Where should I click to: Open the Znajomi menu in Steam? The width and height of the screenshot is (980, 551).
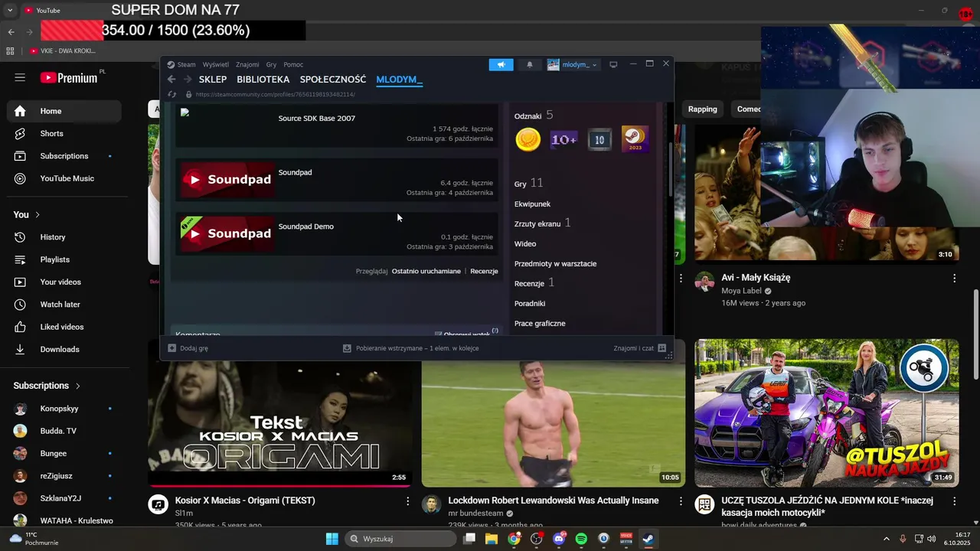coord(247,64)
